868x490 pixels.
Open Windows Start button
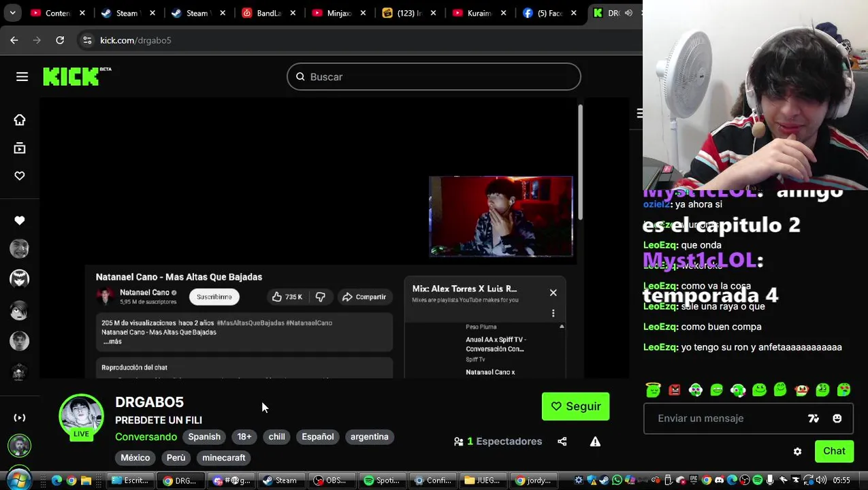tap(19, 480)
